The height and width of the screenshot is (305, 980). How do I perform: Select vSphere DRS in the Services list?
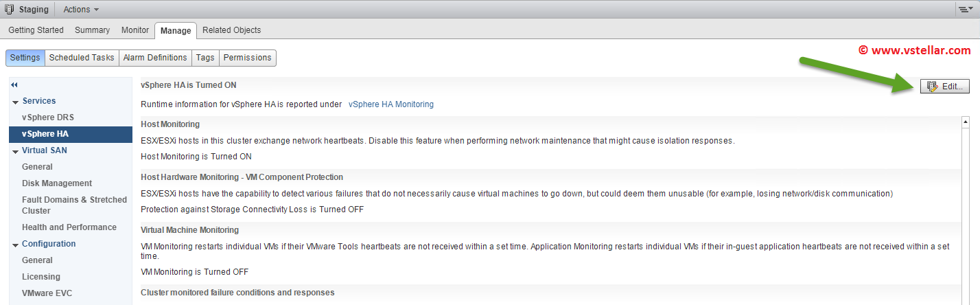pyautogui.click(x=47, y=117)
